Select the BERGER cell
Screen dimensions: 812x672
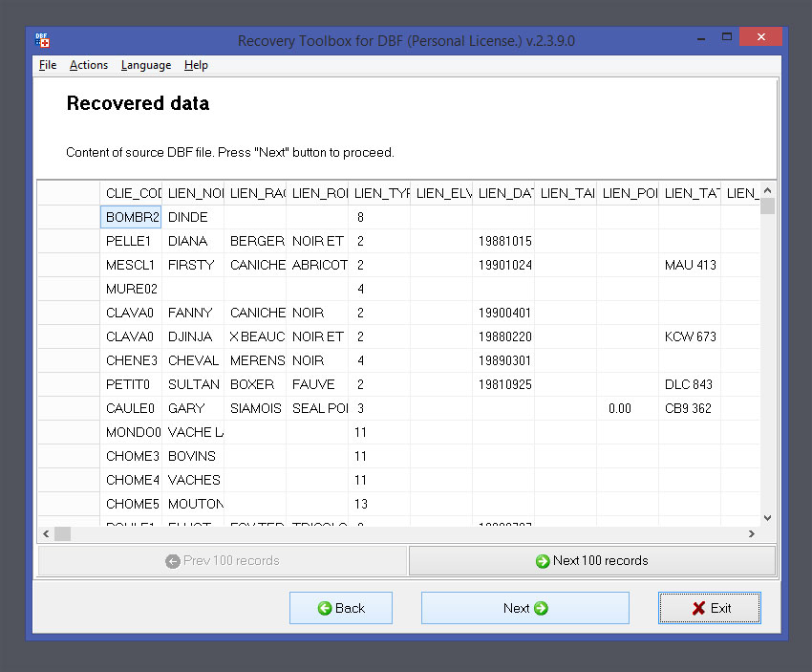(255, 241)
